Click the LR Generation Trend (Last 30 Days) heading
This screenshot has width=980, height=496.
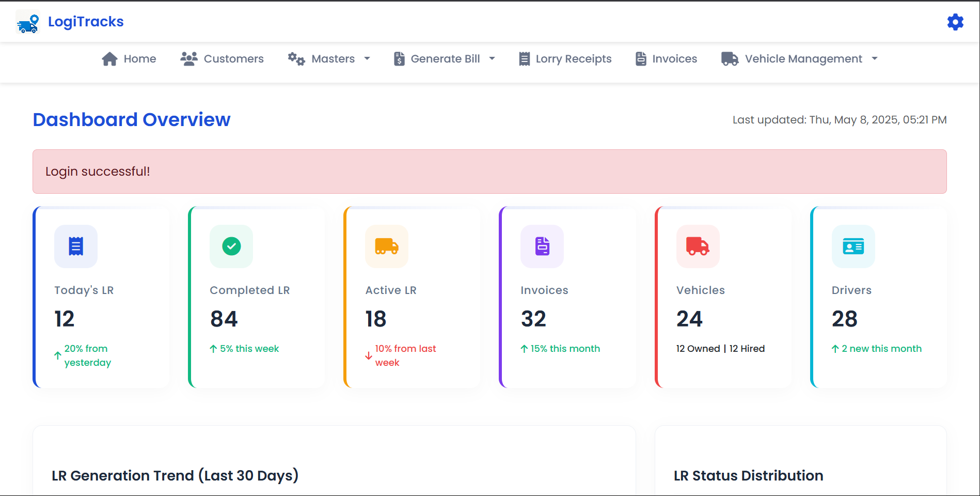click(x=175, y=476)
